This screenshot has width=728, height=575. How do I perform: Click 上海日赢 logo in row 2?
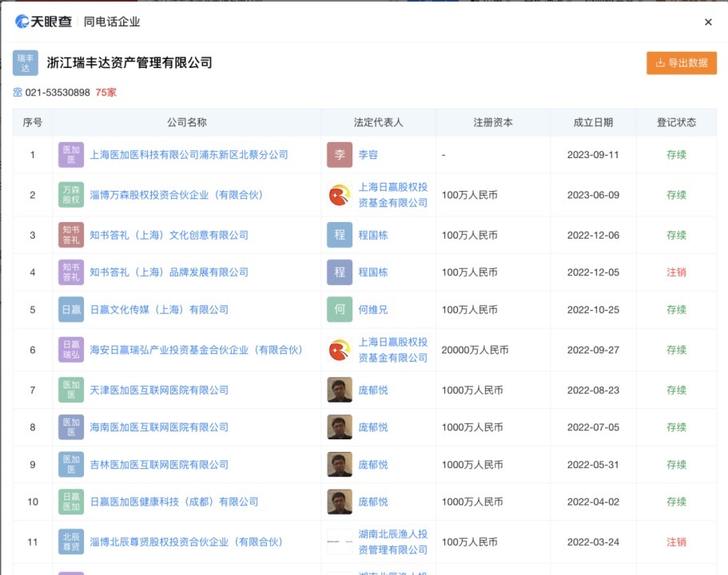[340, 195]
